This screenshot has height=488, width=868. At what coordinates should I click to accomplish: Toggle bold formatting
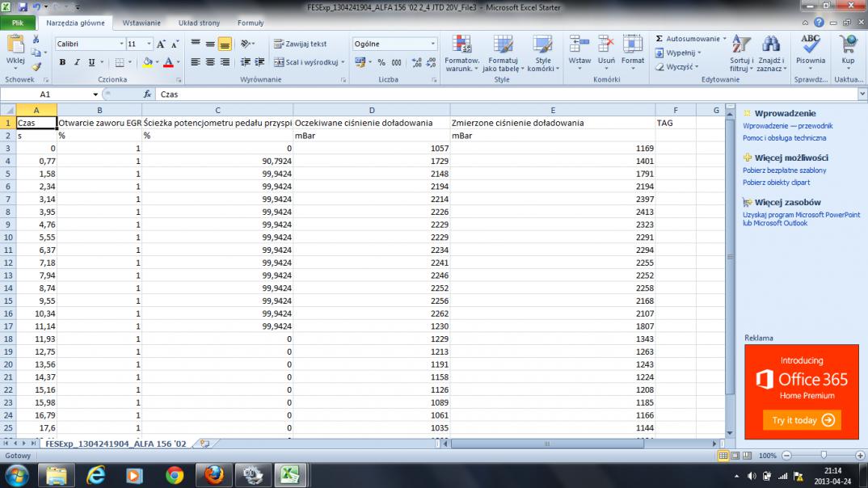coord(63,62)
